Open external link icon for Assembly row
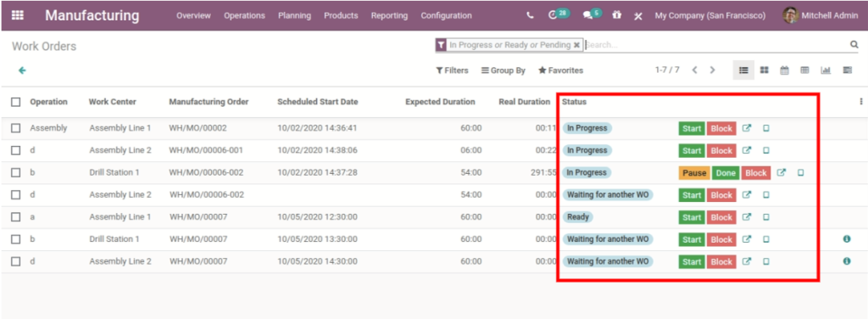The image size is (868, 319). 747,128
